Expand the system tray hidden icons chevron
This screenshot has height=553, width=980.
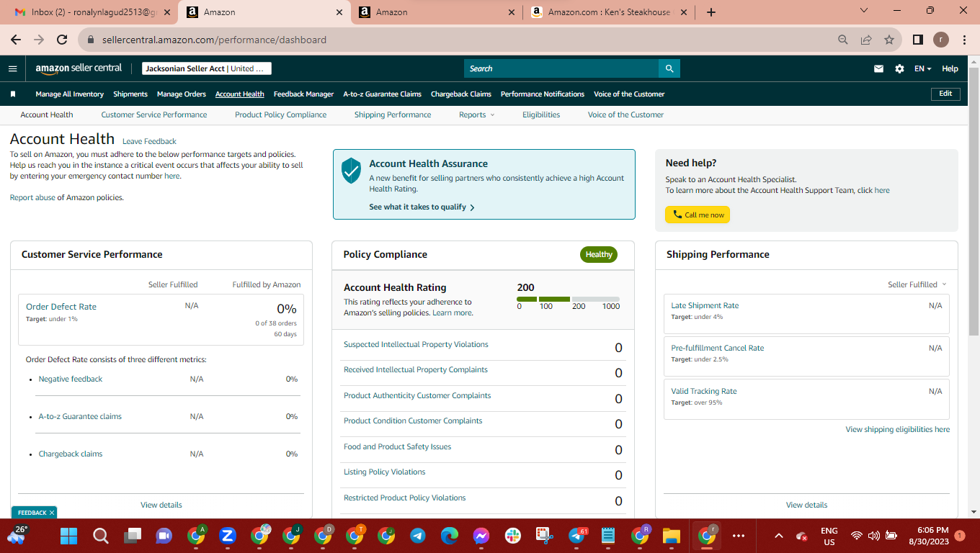778,536
